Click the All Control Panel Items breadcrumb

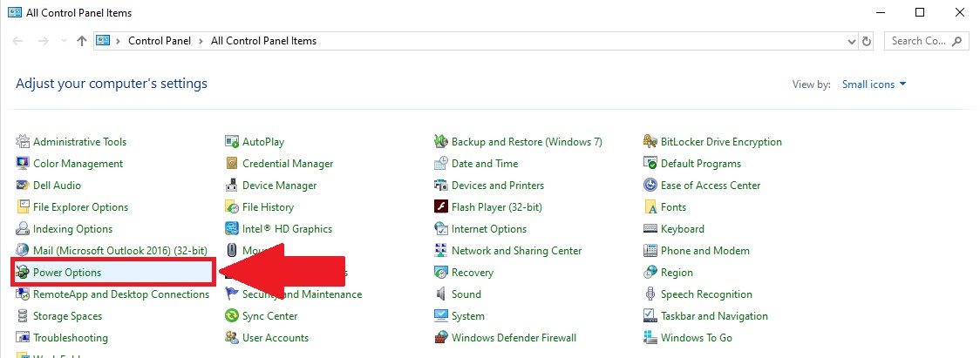(x=263, y=41)
